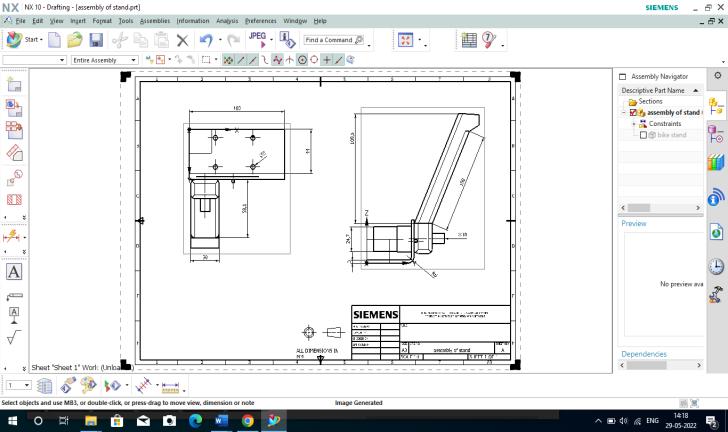The width and height of the screenshot is (728, 432).
Task: Toggle the snap Quadrant Point circle option
Action: [x=314, y=60]
